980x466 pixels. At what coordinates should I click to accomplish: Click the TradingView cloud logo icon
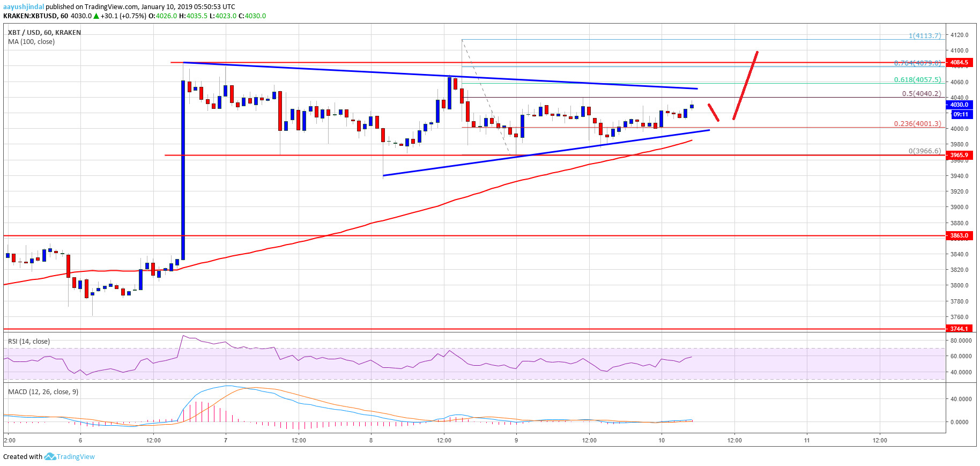(x=50, y=456)
